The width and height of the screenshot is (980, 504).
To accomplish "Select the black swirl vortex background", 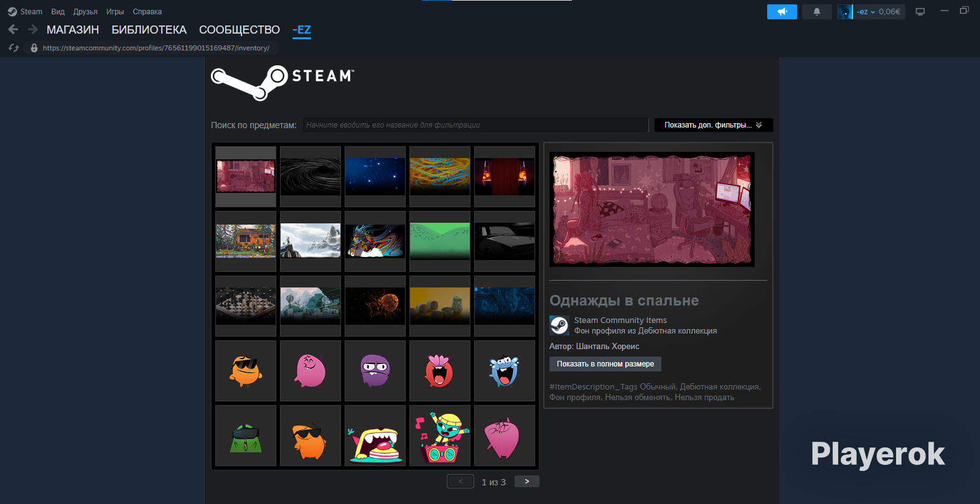I will click(310, 177).
